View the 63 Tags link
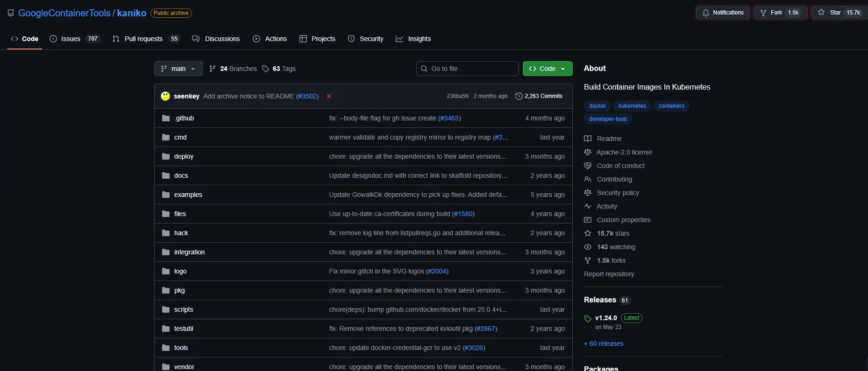868x371 pixels. click(x=279, y=69)
